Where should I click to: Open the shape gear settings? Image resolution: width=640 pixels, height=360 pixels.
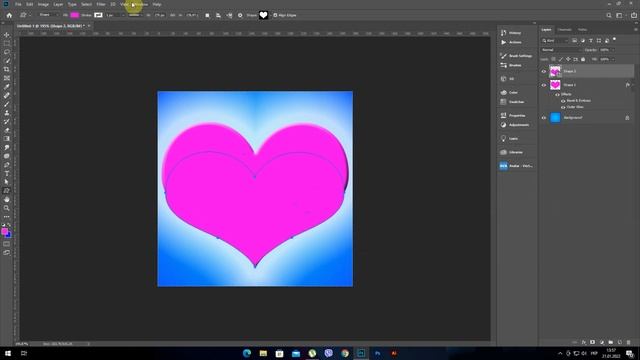click(240, 15)
